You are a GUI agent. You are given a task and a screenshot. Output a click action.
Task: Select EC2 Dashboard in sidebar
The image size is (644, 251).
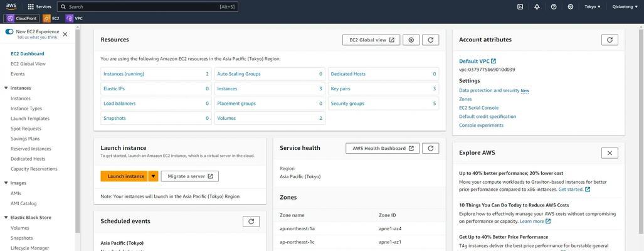coord(27,54)
